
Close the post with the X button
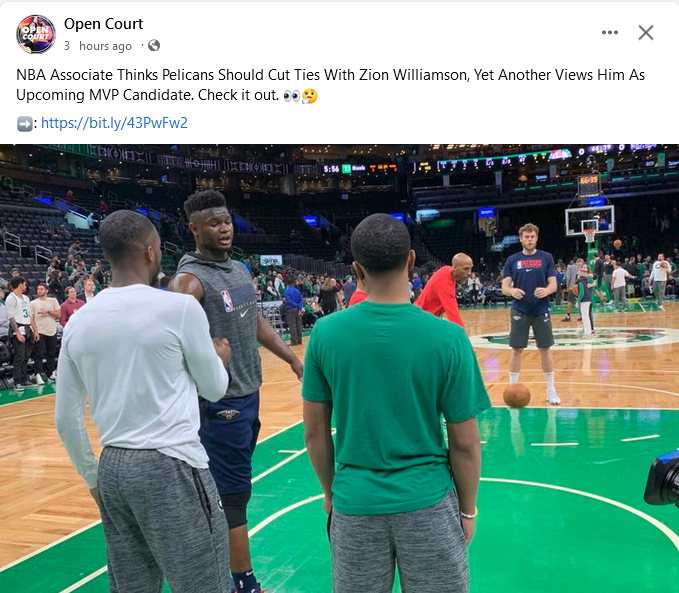[646, 32]
